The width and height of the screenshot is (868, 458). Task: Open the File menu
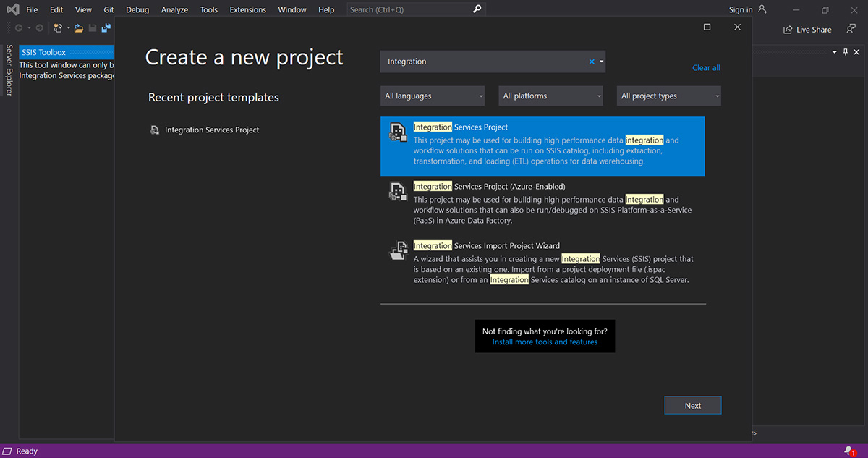[32, 9]
